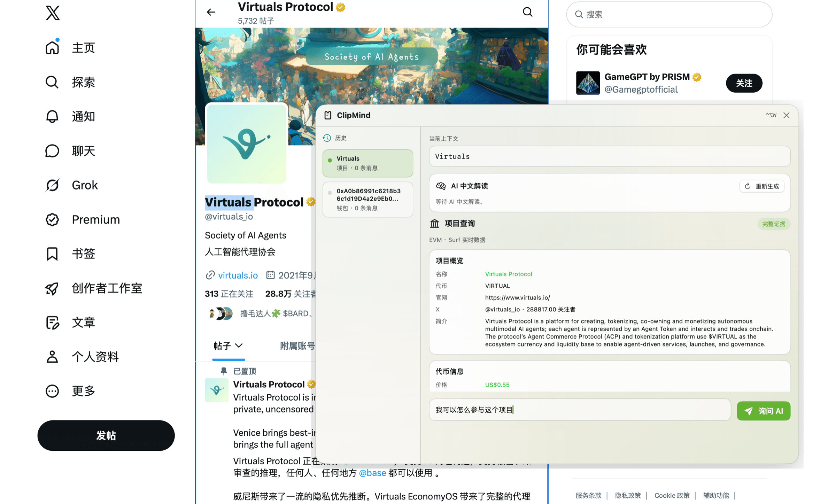This screenshot has width=836, height=504.
Task: Follow GameGPT with 关注 button
Action: point(744,83)
